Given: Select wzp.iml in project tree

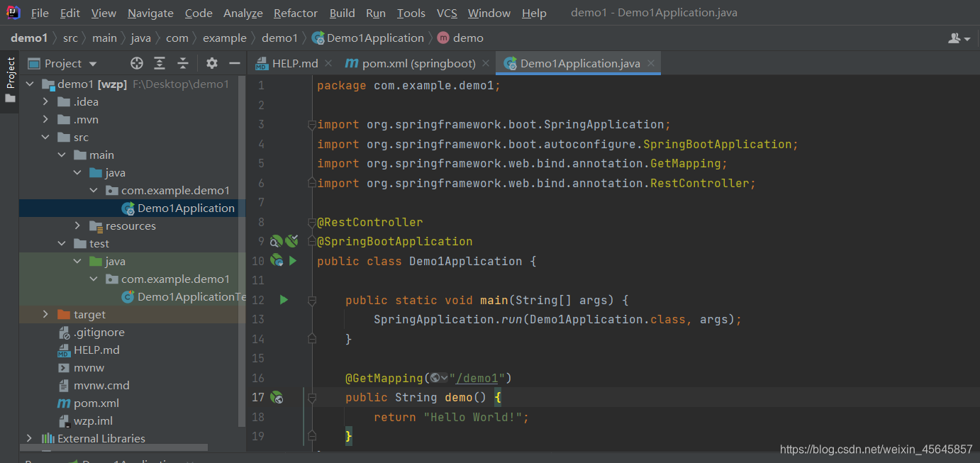Looking at the screenshot, I should tap(84, 420).
